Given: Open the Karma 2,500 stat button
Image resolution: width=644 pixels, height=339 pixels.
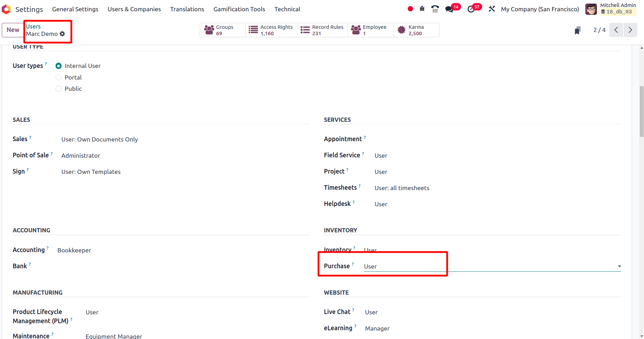Looking at the screenshot, I should coord(416,30).
